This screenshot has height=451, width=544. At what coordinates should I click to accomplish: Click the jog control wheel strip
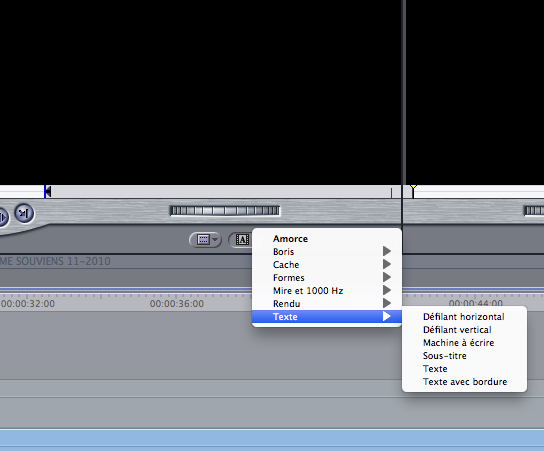(x=225, y=211)
